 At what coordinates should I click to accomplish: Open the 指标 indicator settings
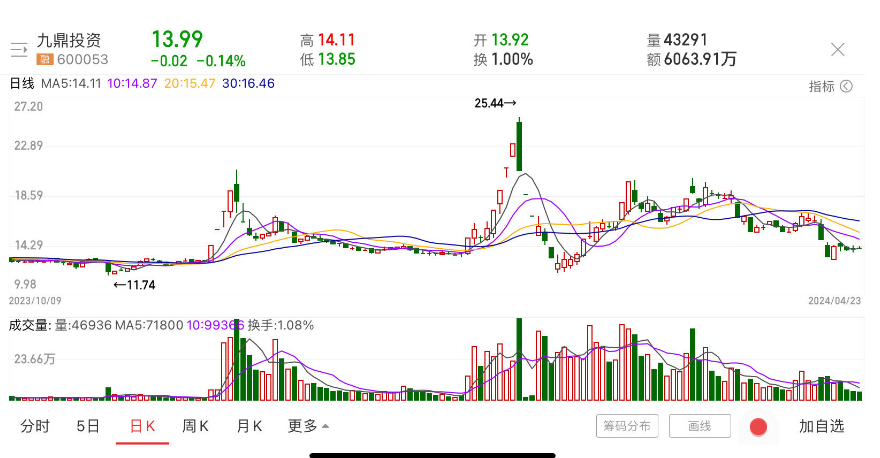[x=830, y=86]
